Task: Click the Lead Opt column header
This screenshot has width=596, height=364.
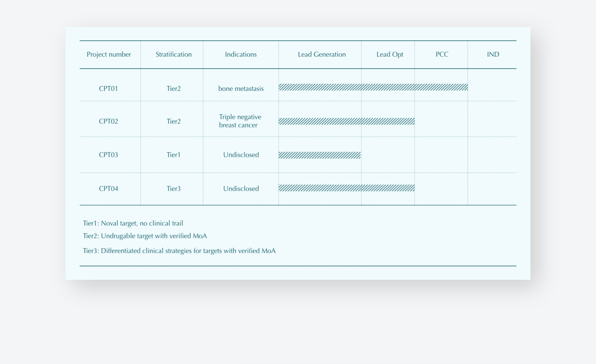Action: 390,54
